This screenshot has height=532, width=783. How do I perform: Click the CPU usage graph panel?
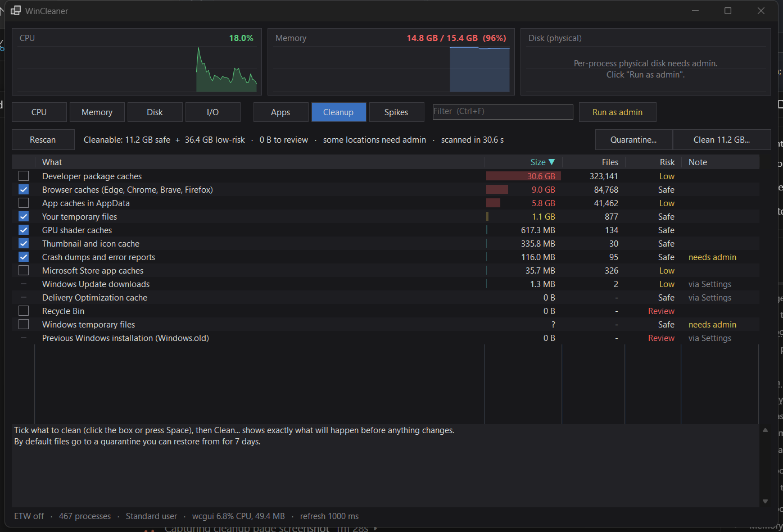pos(137,62)
